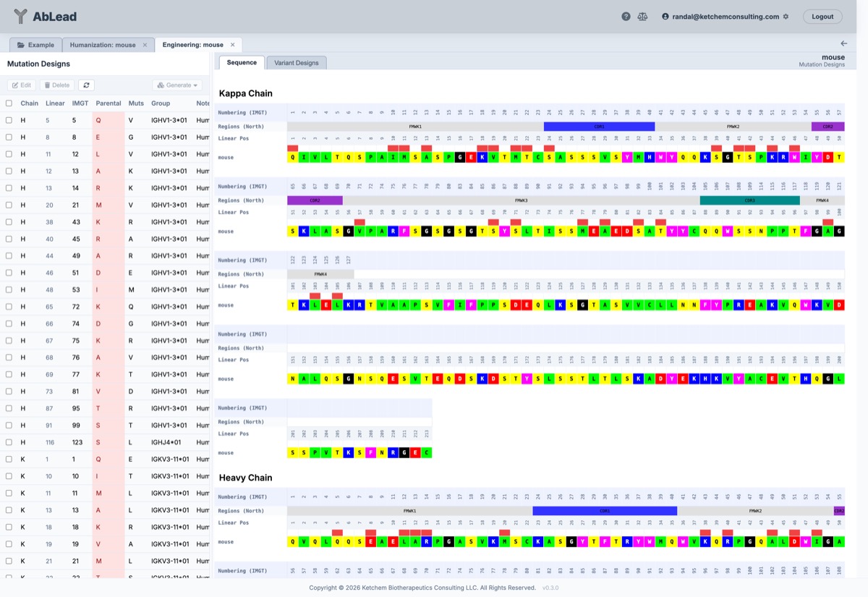Open the Generate dropdown
The height and width of the screenshot is (597, 868).
click(177, 85)
